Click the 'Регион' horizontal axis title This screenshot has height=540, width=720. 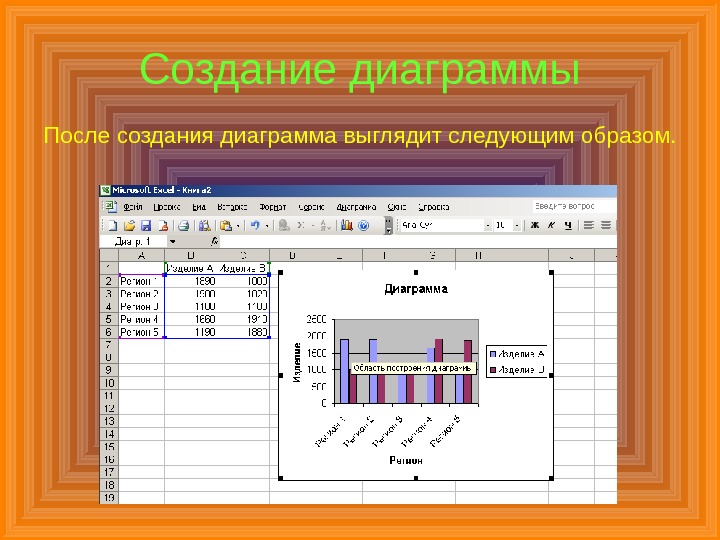(406, 460)
